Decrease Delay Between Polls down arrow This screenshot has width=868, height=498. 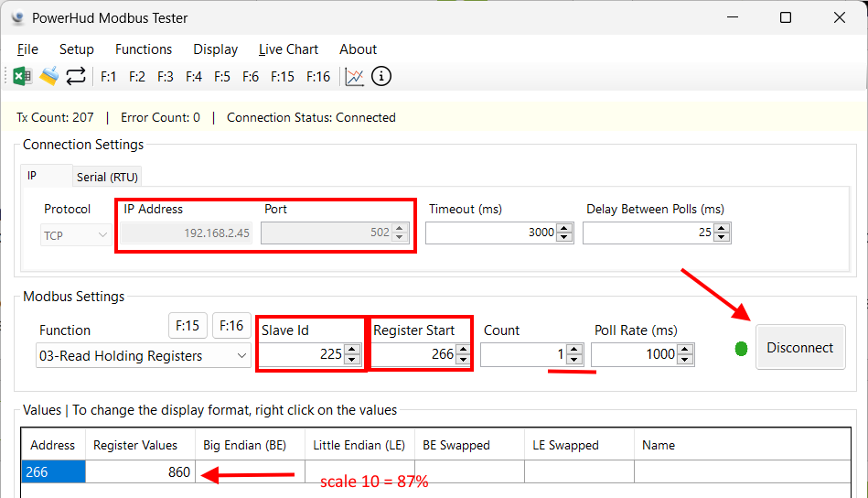tap(721, 237)
